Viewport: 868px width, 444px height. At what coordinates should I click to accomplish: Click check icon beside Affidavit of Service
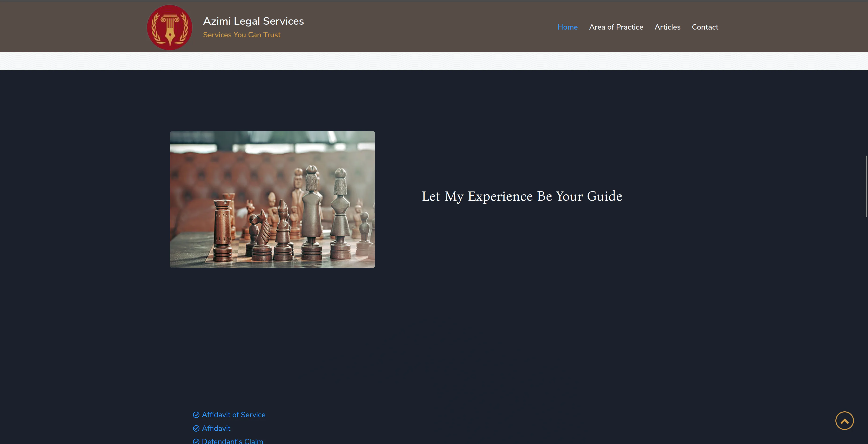tap(196, 415)
